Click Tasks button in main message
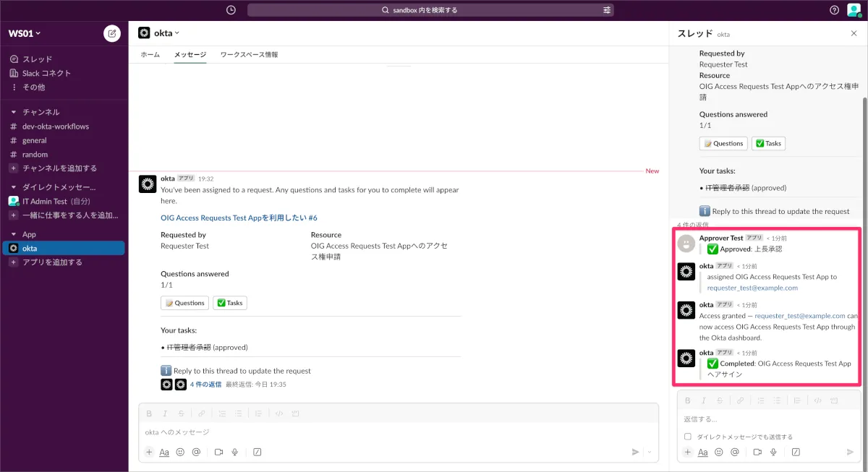 tap(230, 303)
